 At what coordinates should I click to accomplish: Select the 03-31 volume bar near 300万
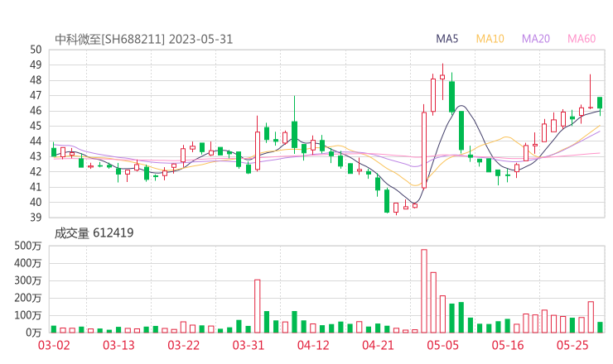click(x=258, y=306)
